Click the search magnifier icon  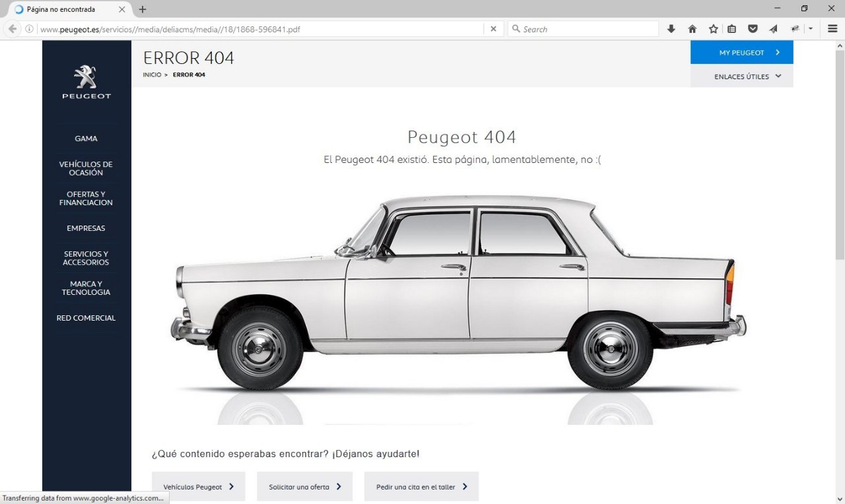[516, 29]
